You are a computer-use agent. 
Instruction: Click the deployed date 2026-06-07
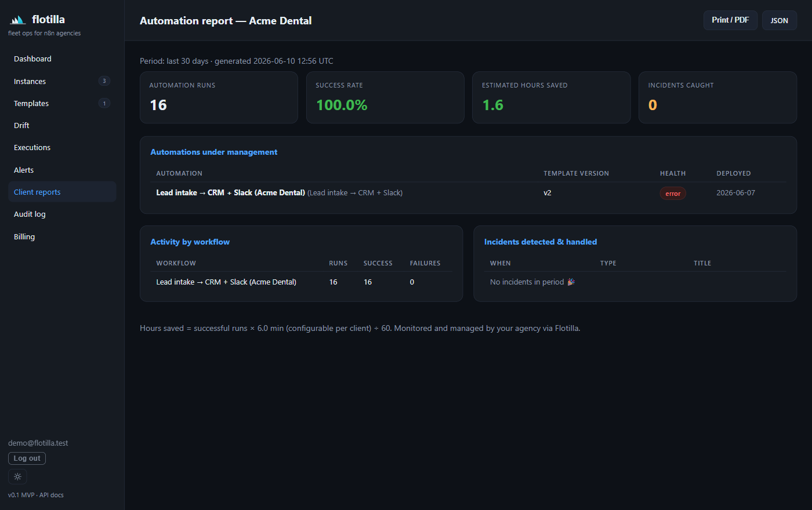pos(735,192)
